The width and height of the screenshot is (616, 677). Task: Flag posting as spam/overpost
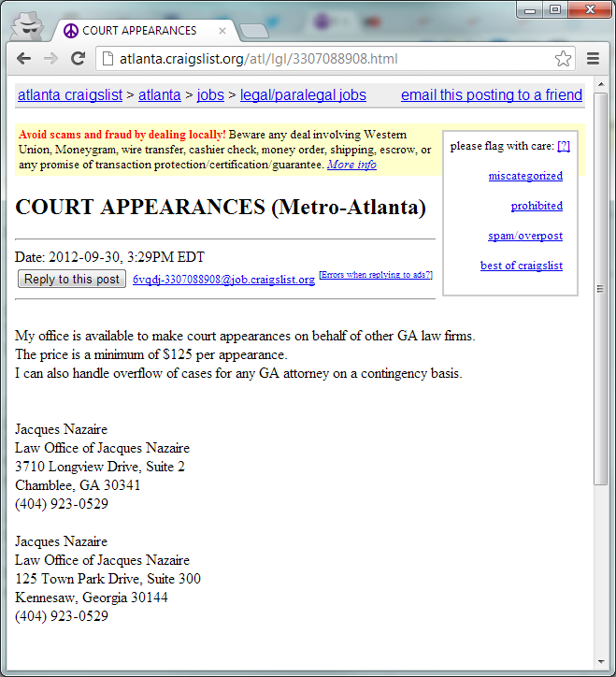click(x=525, y=236)
